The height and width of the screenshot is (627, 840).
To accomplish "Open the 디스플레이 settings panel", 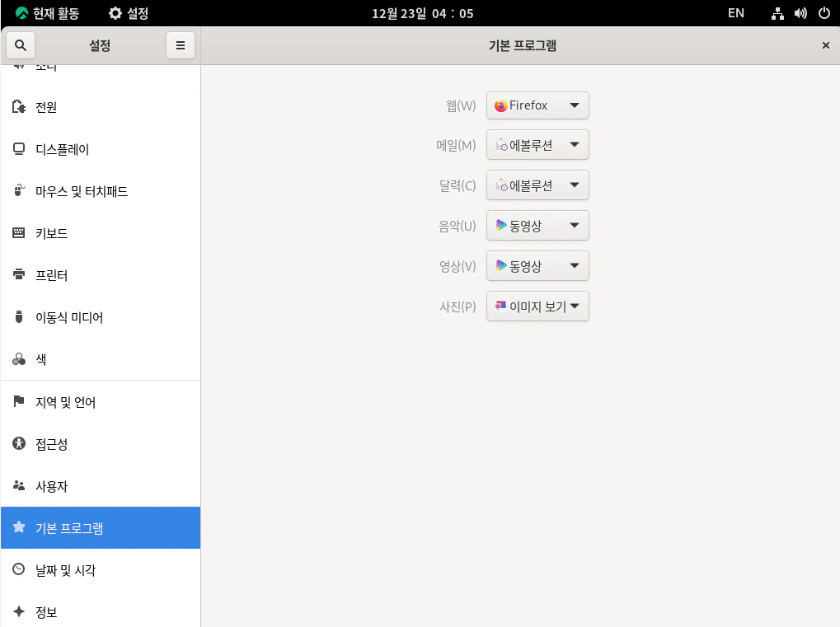I will tap(101, 149).
